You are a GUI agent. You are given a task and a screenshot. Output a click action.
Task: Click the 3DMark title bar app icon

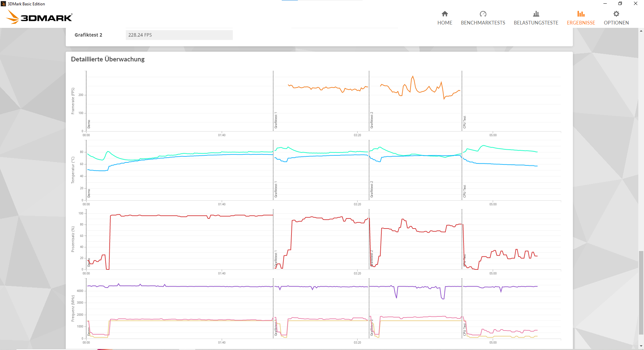tap(3, 4)
